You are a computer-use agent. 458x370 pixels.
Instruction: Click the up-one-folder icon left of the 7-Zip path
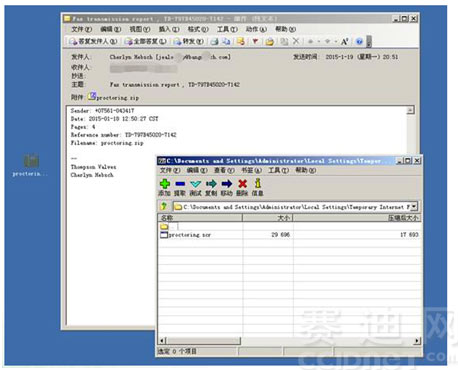point(164,206)
